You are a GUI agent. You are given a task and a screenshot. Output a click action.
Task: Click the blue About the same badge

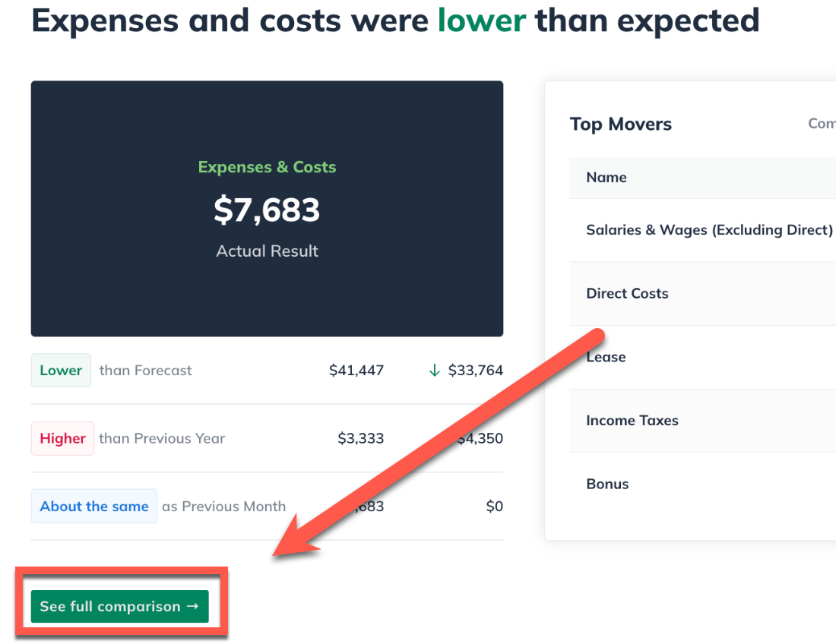coord(94,507)
